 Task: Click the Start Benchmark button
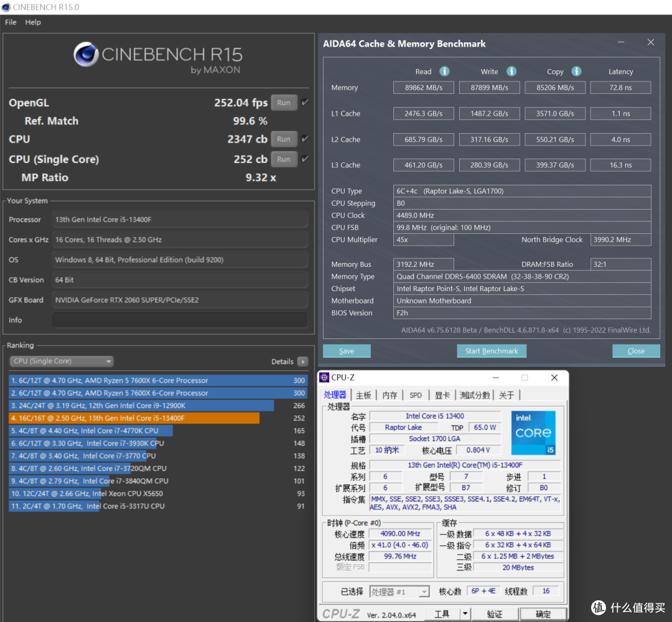tap(492, 351)
